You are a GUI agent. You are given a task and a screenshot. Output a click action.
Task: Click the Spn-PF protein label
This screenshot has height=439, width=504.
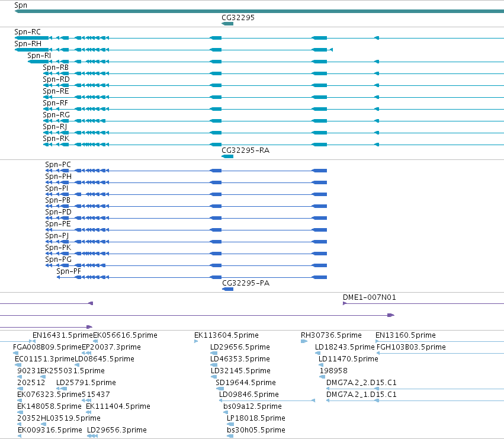pos(69,271)
